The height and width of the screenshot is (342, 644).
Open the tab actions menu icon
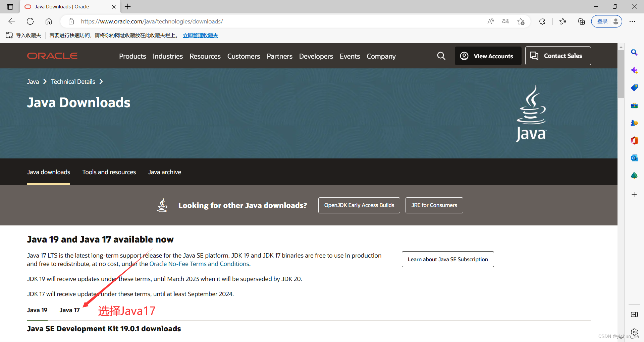[x=10, y=7]
